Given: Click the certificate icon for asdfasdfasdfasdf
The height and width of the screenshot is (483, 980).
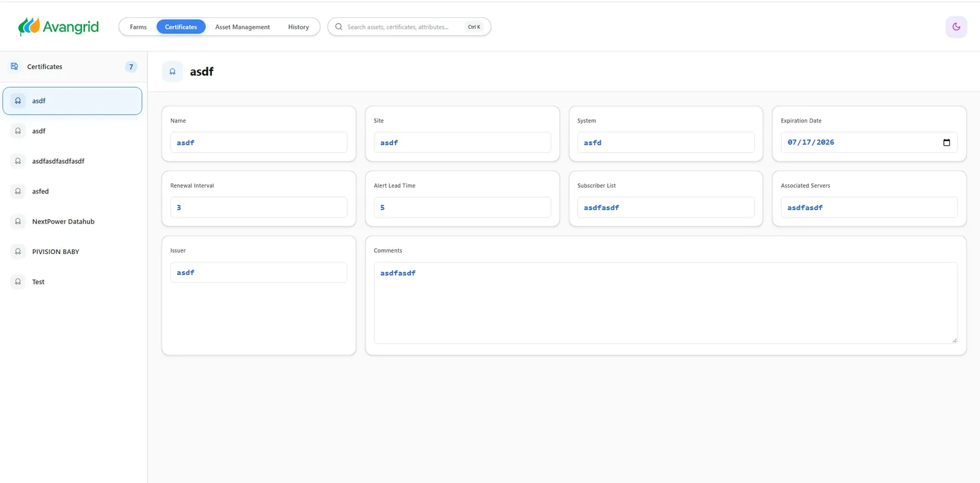Looking at the screenshot, I should pyautogui.click(x=18, y=161).
